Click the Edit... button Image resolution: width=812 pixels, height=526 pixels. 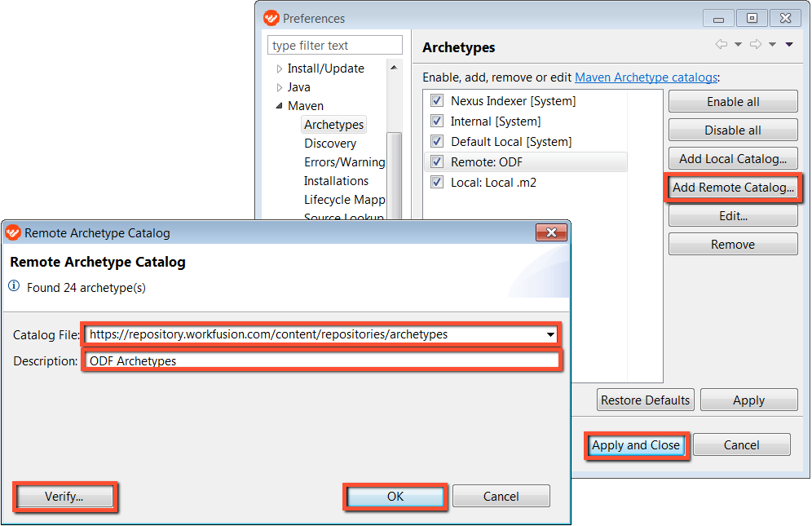(x=733, y=215)
